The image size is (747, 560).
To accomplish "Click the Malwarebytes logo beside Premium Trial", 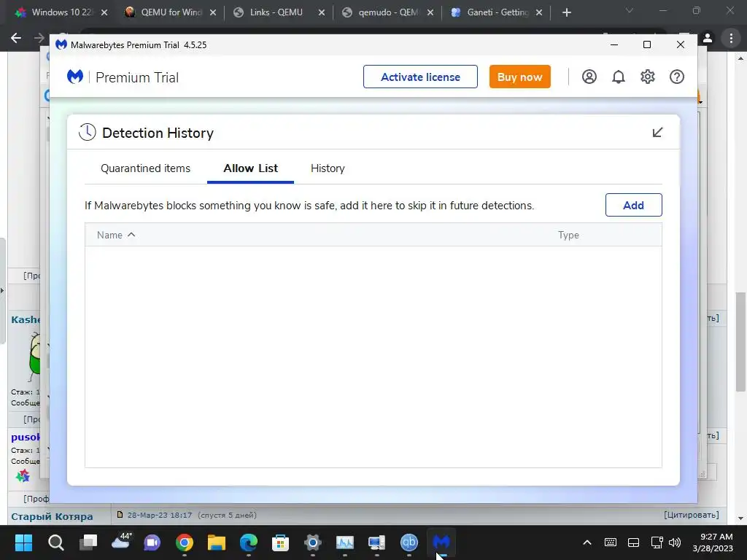I will [x=75, y=77].
